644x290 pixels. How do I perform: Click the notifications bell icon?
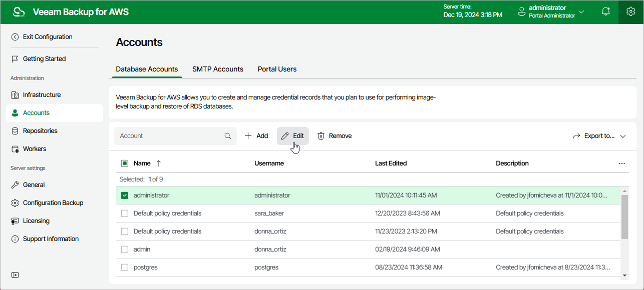606,11
